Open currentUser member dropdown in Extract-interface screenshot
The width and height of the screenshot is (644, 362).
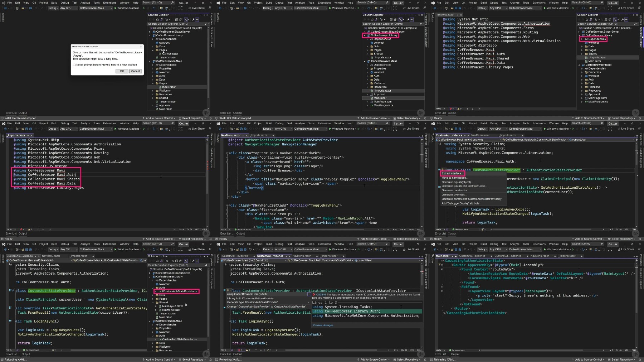(x=601, y=140)
